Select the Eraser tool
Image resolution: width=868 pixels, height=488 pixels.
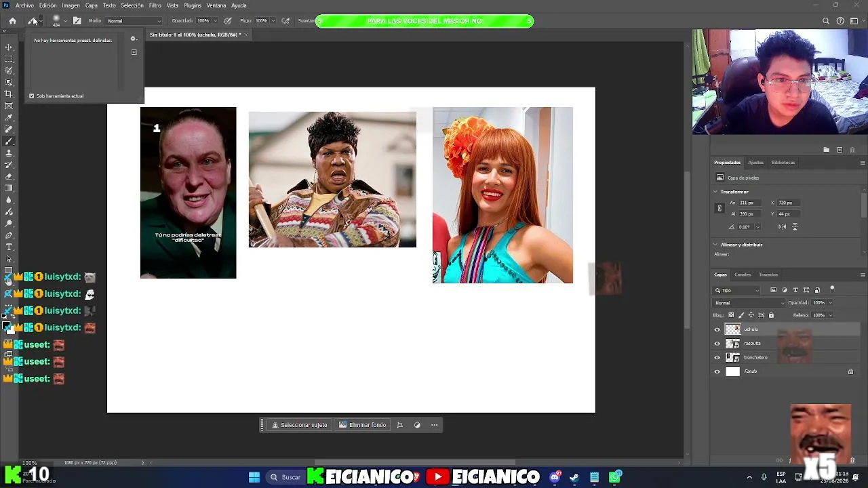pyautogui.click(x=9, y=176)
